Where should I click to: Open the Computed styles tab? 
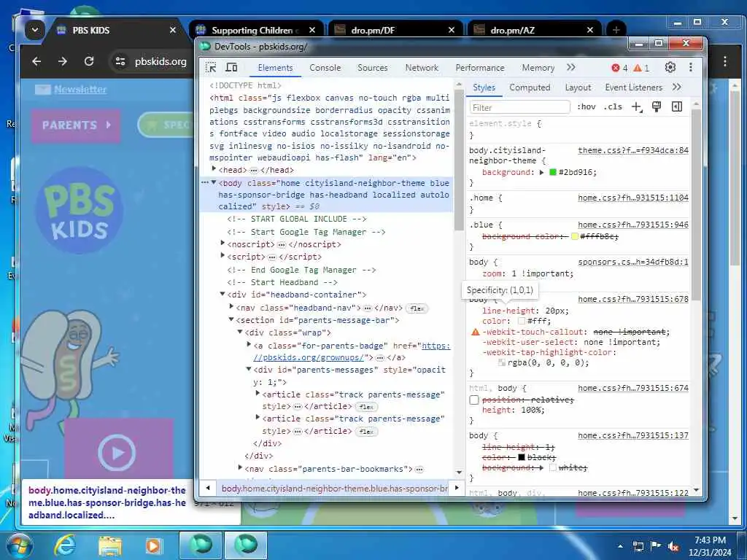530,87
